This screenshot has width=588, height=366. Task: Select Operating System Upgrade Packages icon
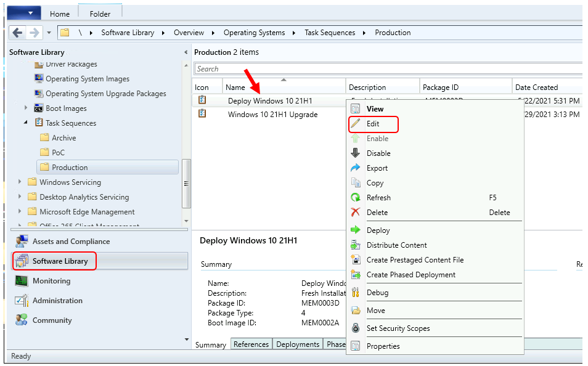(39, 93)
